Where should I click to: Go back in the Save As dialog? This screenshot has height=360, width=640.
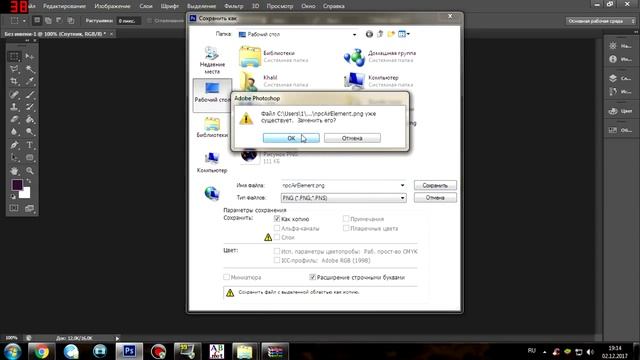[x=369, y=34]
